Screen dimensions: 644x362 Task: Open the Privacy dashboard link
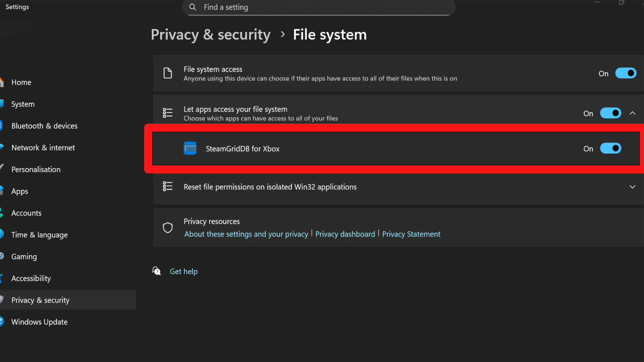pos(345,234)
